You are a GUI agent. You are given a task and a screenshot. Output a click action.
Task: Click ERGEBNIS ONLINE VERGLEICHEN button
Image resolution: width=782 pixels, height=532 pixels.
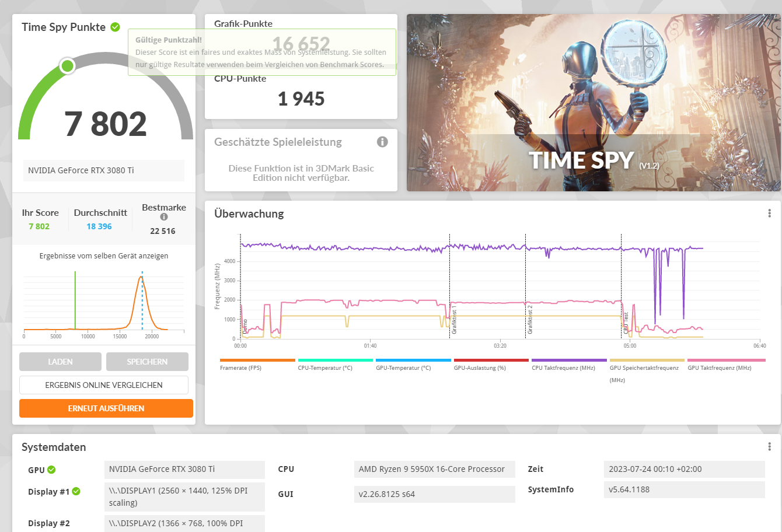tap(104, 385)
